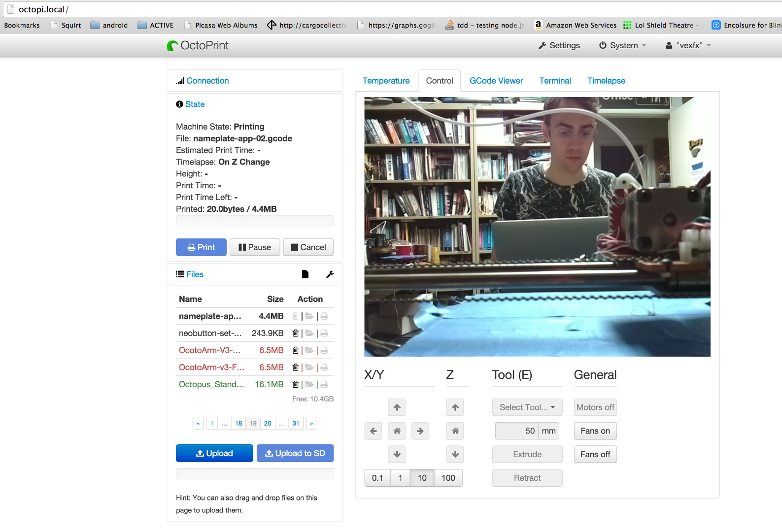Click the Extrude button

527,454
